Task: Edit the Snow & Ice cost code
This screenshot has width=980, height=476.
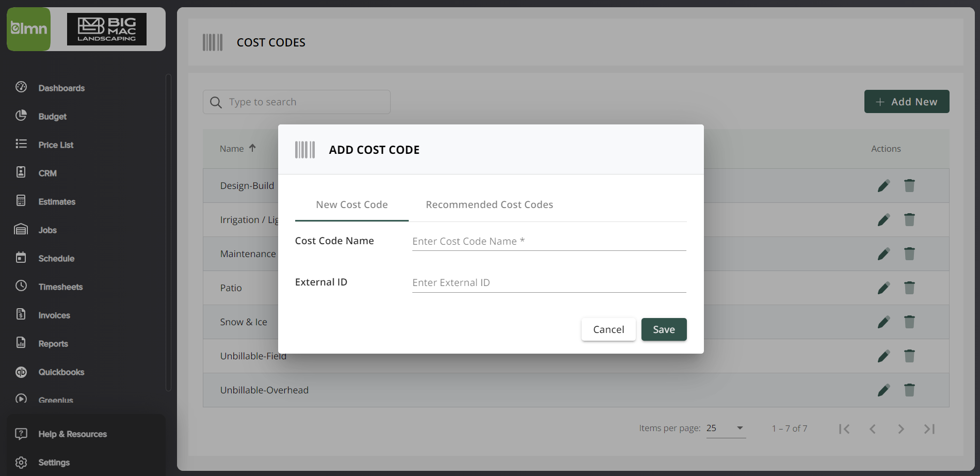Action: [883, 322]
